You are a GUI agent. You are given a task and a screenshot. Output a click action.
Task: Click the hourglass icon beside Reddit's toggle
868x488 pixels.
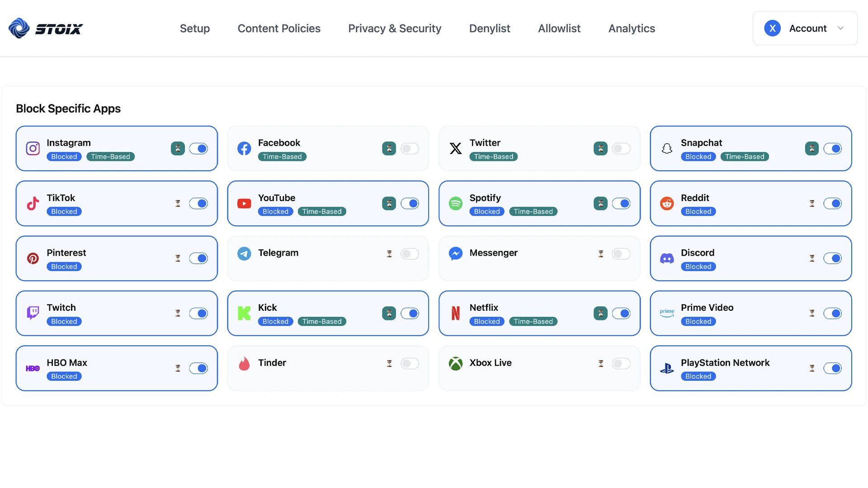coord(812,203)
